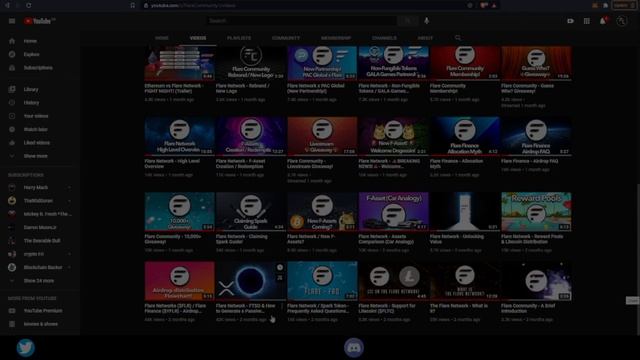This screenshot has height=360, width=640.
Task: Open History in the sidebar
Action: click(x=24, y=103)
